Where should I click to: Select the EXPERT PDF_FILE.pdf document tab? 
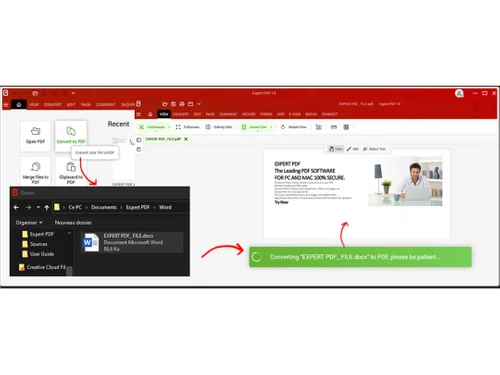click(x=163, y=139)
